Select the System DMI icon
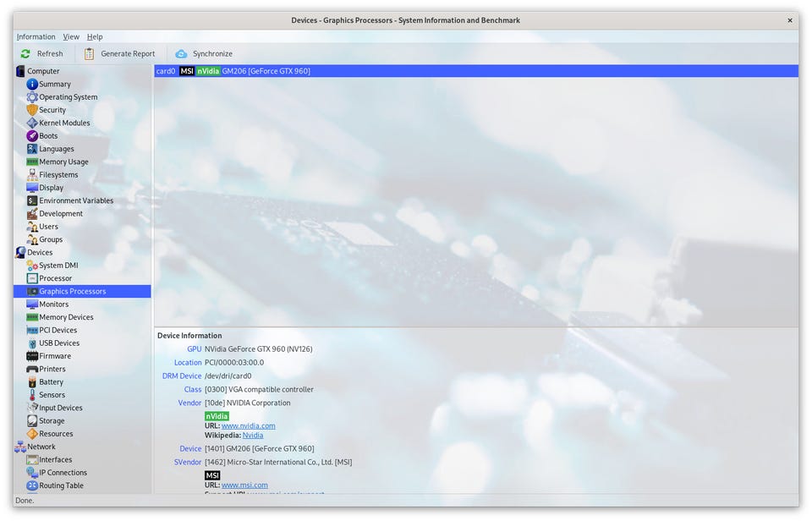 (32, 266)
